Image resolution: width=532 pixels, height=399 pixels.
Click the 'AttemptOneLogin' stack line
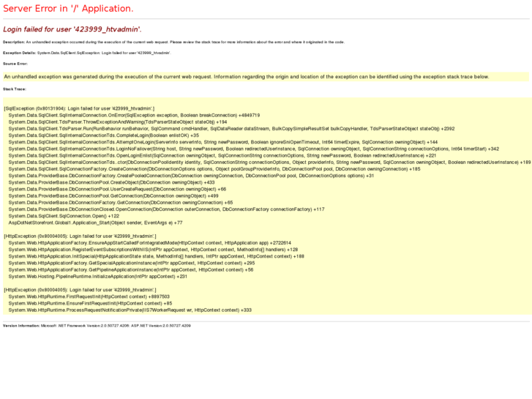[x=223, y=142]
